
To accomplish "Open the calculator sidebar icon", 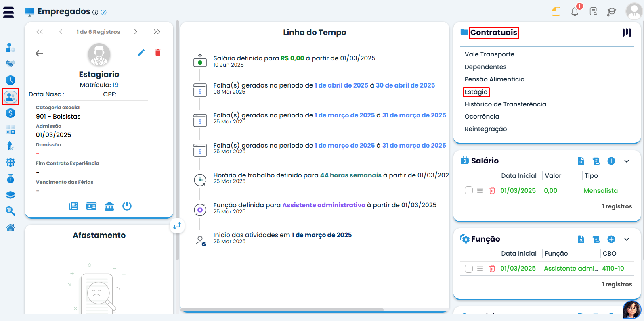I will [10, 130].
